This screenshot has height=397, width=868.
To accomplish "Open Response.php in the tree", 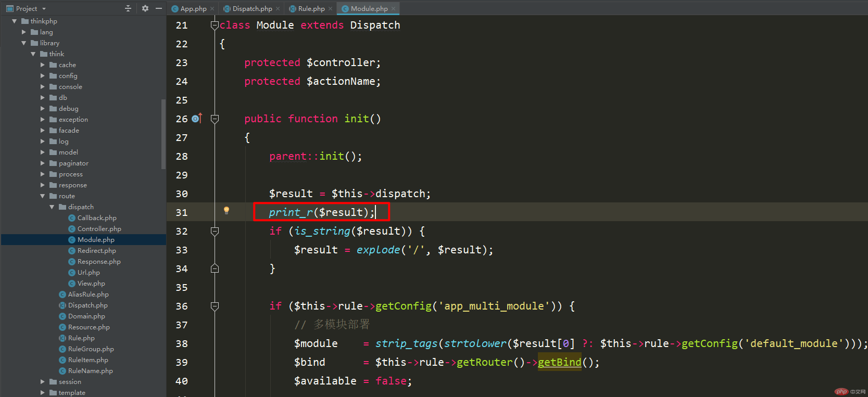I will coord(99,262).
